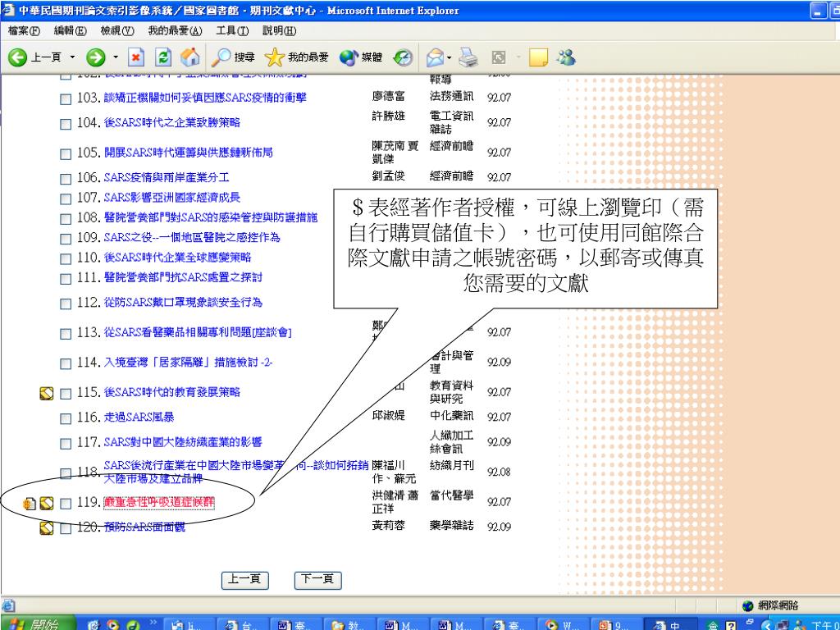The height and width of the screenshot is (630, 840).
Task: Open the 媒體 media toolbar button
Action: point(361,57)
